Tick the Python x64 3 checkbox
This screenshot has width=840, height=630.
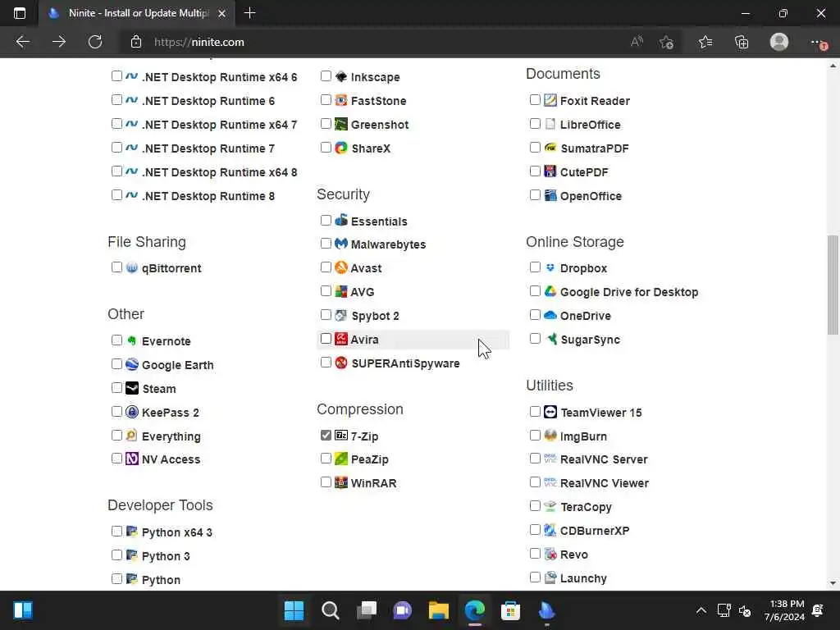coord(116,532)
